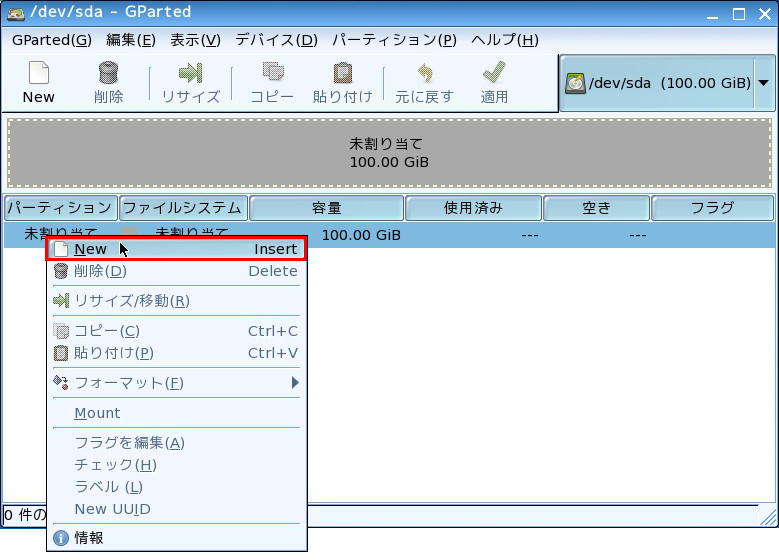Open the パーティション menu

(x=393, y=40)
